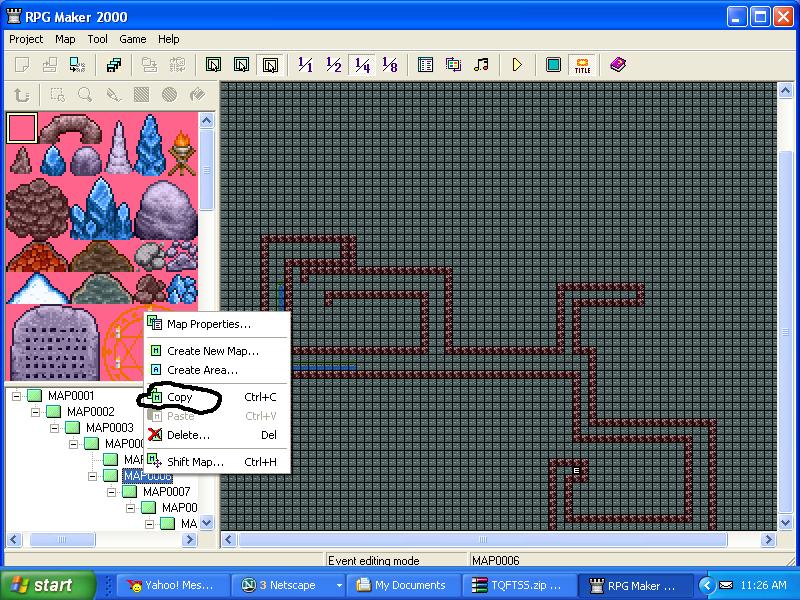Select the Event Layer editing mode
Image resolution: width=800 pixels, height=600 pixels.
click(270, 65)
